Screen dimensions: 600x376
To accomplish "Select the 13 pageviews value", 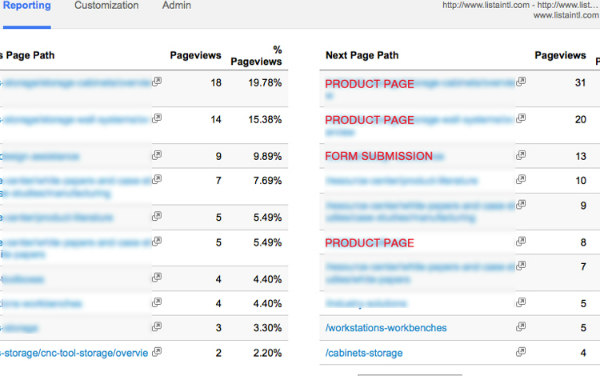I will [x=580, y=156].
